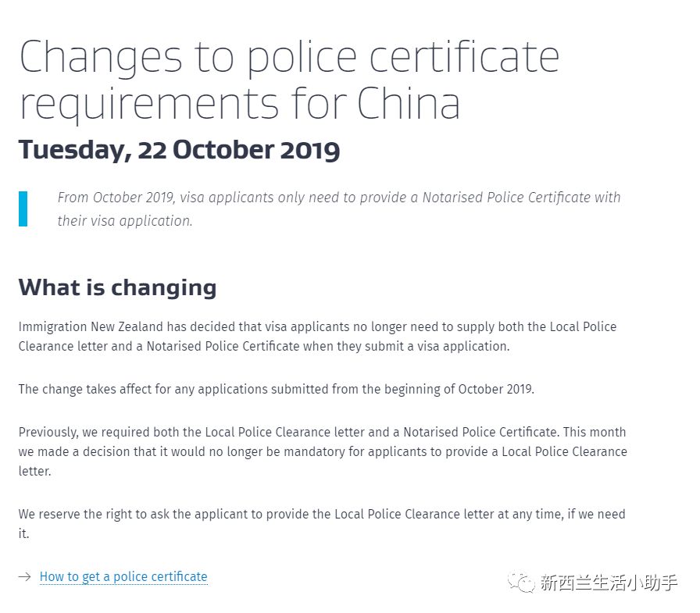The image size is (700, 613).
Task: Open the 'How to get a police certificate' link
Action: pos(123,576)
